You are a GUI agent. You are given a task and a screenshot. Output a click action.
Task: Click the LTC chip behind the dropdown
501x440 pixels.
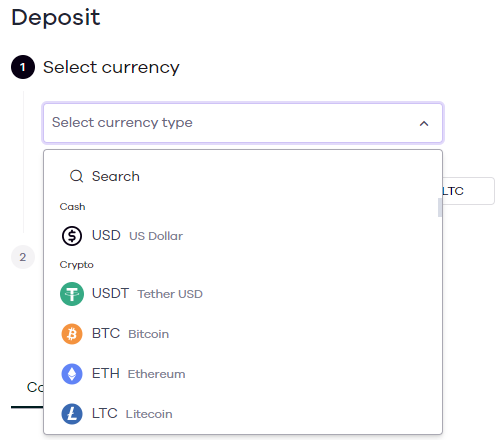pos(468,191)
